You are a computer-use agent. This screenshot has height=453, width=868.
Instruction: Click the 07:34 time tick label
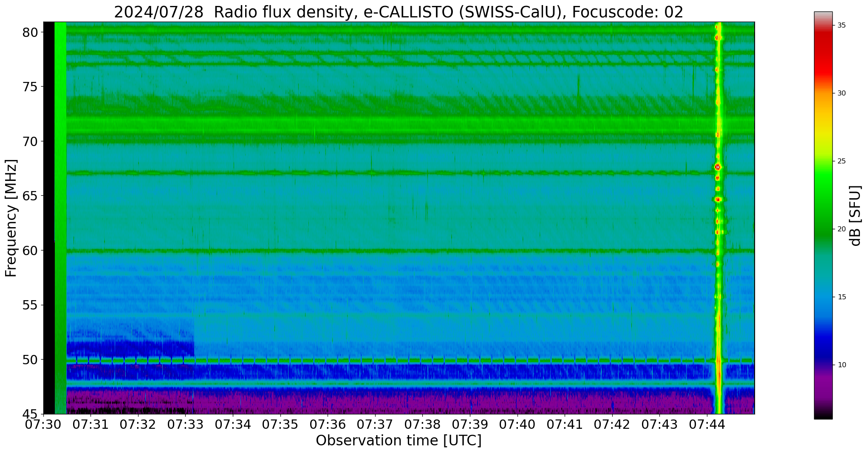coord(233,425)
